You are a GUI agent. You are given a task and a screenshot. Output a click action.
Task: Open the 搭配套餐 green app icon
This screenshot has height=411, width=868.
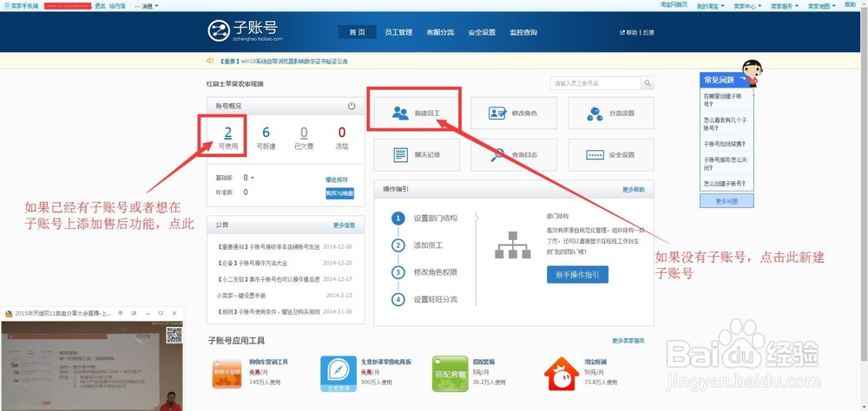click(x=450, y=374)
